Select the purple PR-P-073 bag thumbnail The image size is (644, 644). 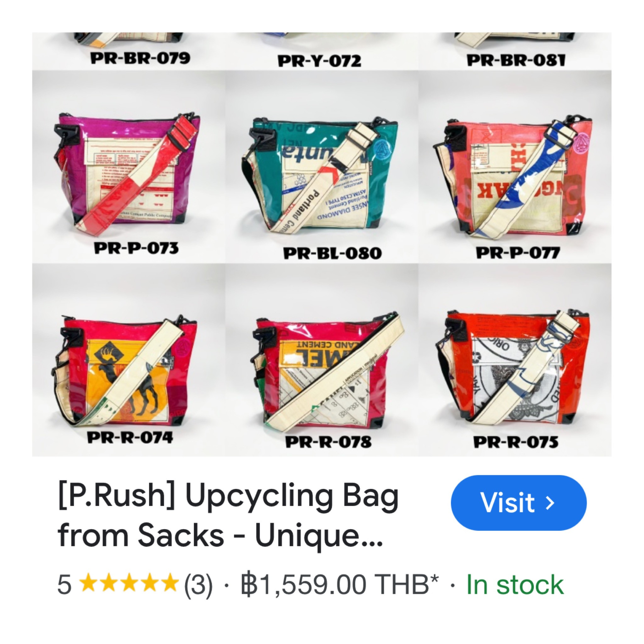pos(129,167)
